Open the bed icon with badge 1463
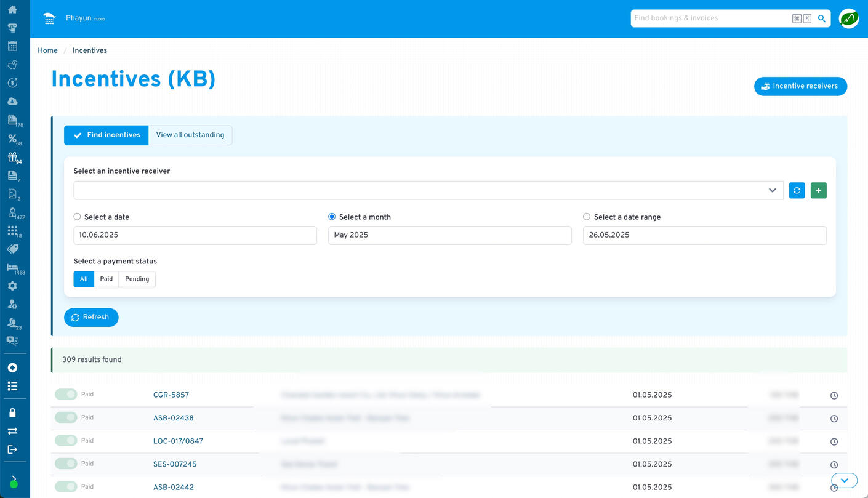The width and height of the screenshot is (868, 498). click(x=12, y=268)
